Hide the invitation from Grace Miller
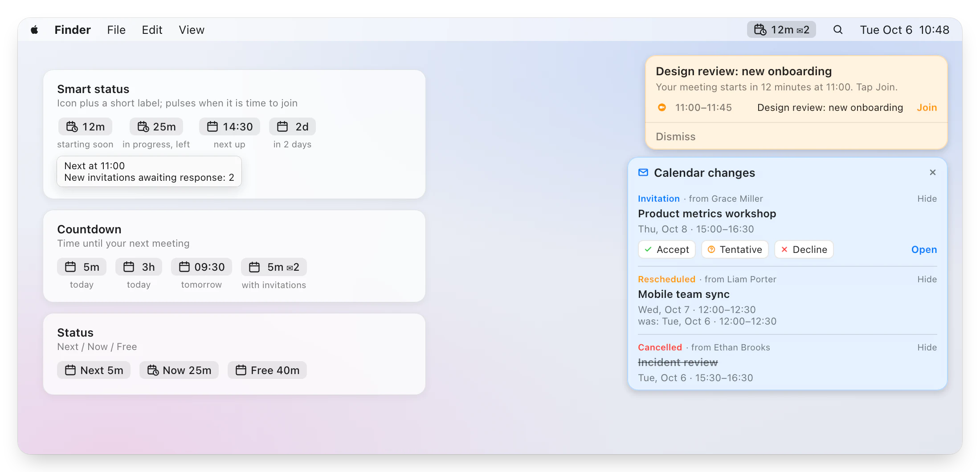This screenshot has height=472, width=980. pos(927,199)
